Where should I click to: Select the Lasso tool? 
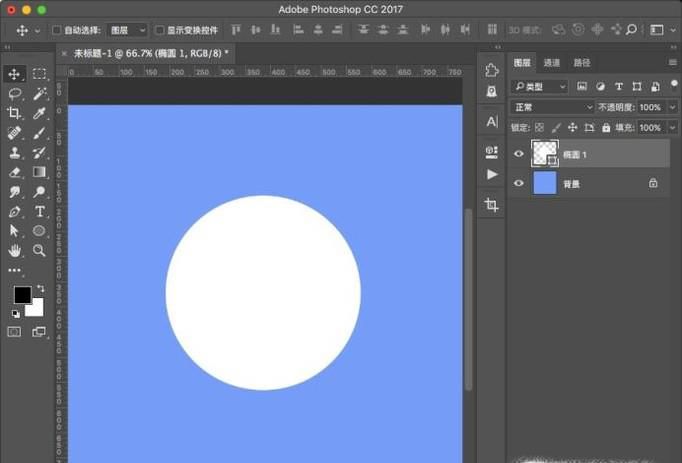(x=15, y=93)
